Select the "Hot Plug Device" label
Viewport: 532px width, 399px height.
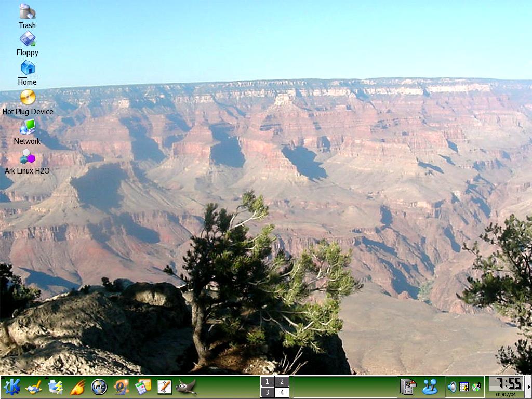[28, 112]
